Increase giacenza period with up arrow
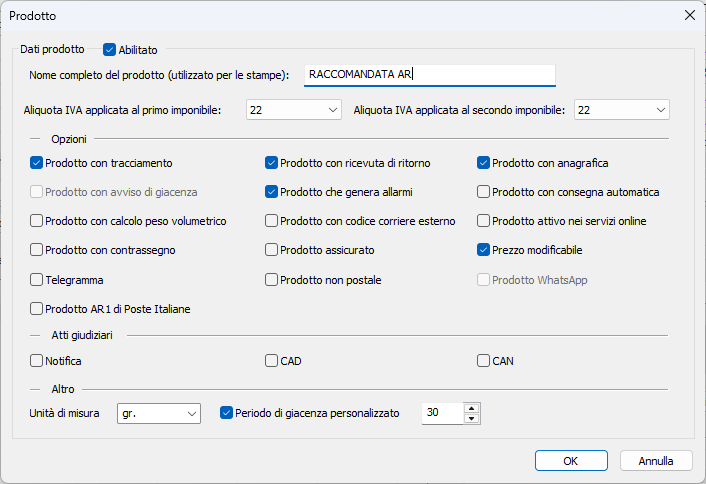This screenshot has height=484, width=706. pos(472,408)
